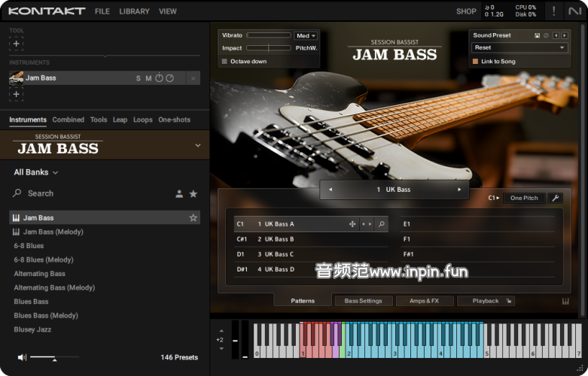Add a new tool with plus icon
The height and width of the screenshot is (376, 588).
coord(17,44)
